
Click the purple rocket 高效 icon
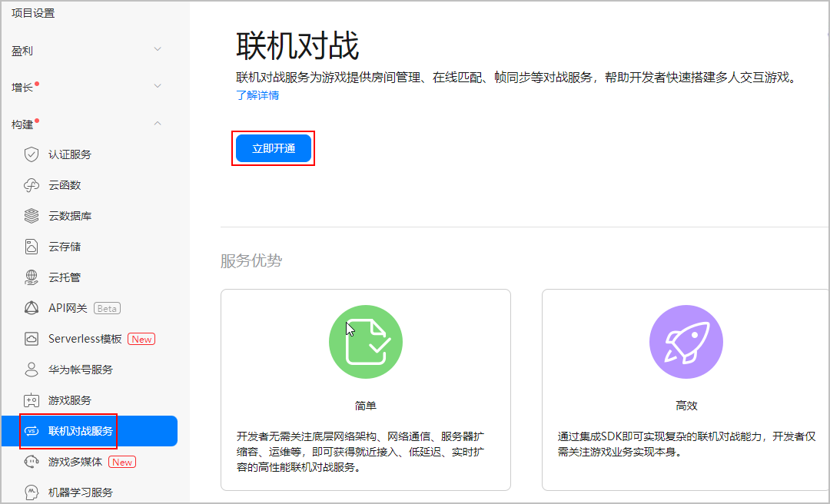pos(686,341)
